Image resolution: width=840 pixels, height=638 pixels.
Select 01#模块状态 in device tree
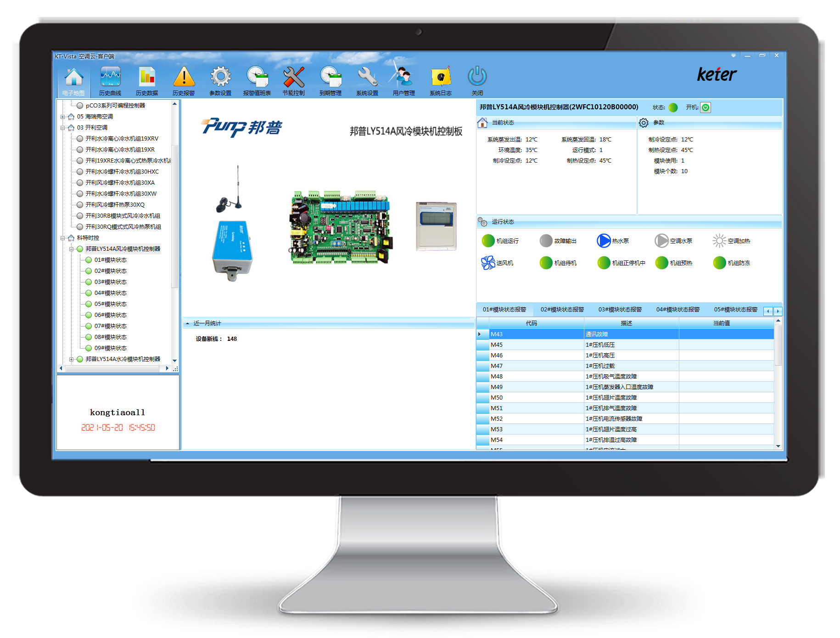pos(111,260)
